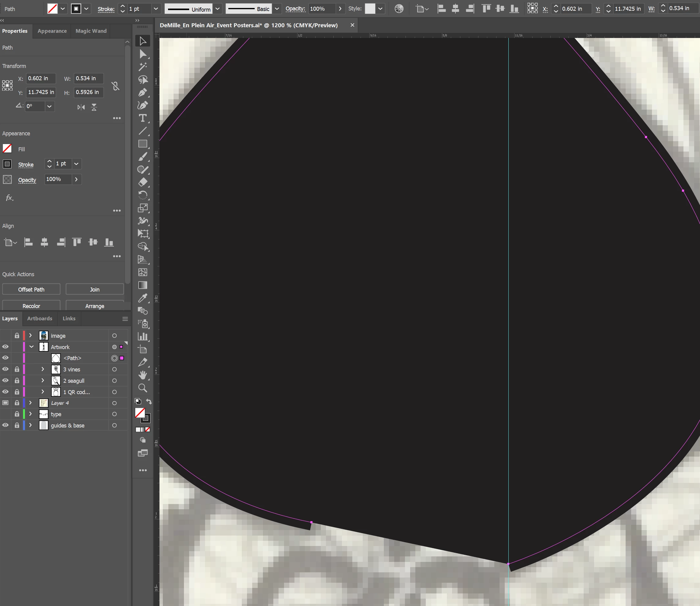
Task: Select the Lasso tool
Action: [143, 80]
